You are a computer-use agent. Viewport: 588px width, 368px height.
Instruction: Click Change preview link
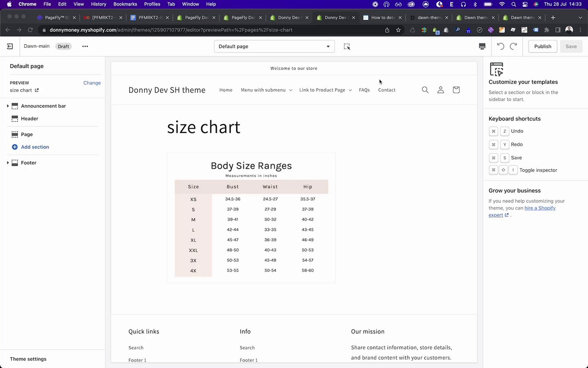[92, 83]
